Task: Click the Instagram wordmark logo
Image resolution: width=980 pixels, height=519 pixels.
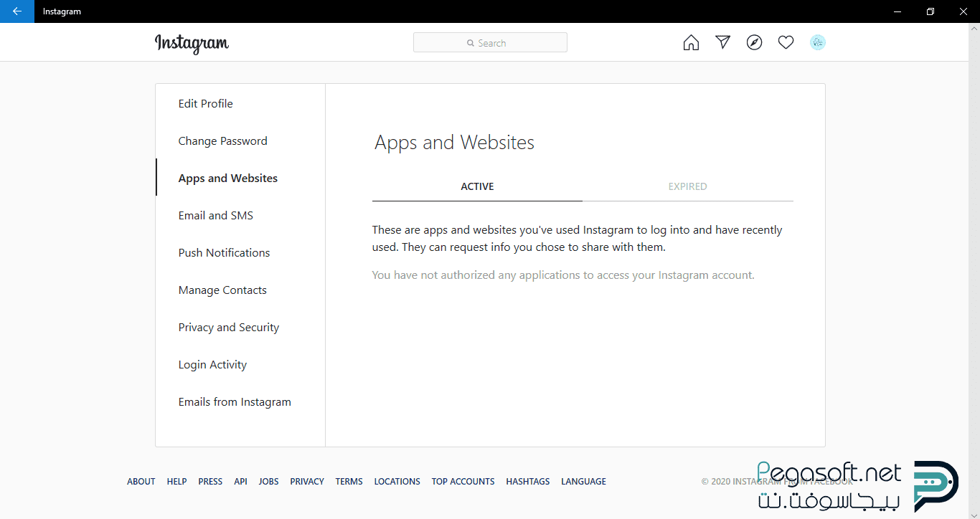Action: [x=192, y=44]
